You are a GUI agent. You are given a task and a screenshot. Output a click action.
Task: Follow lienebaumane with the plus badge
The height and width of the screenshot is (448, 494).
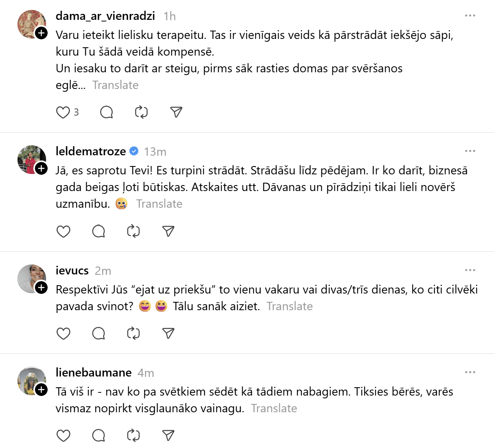tap(41, 390)
